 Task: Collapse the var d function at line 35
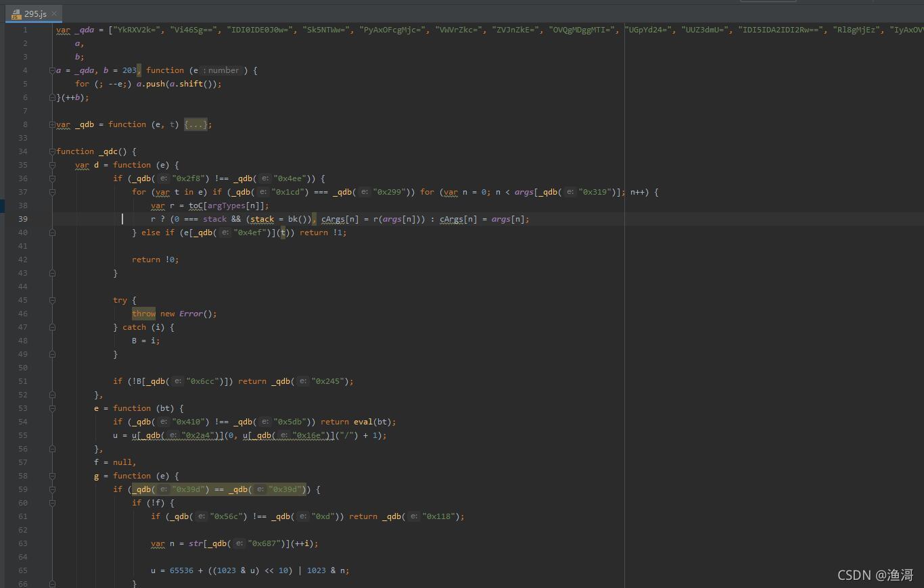[x=52, y=165]
